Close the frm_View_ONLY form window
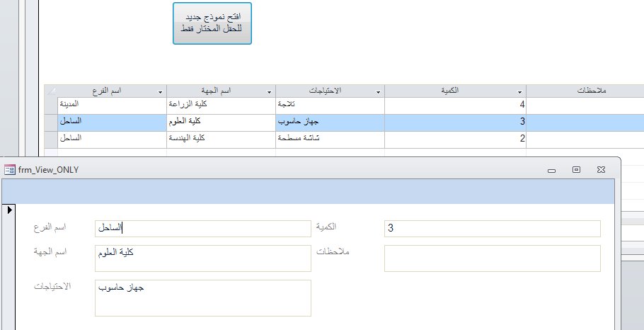 [601, 170]
